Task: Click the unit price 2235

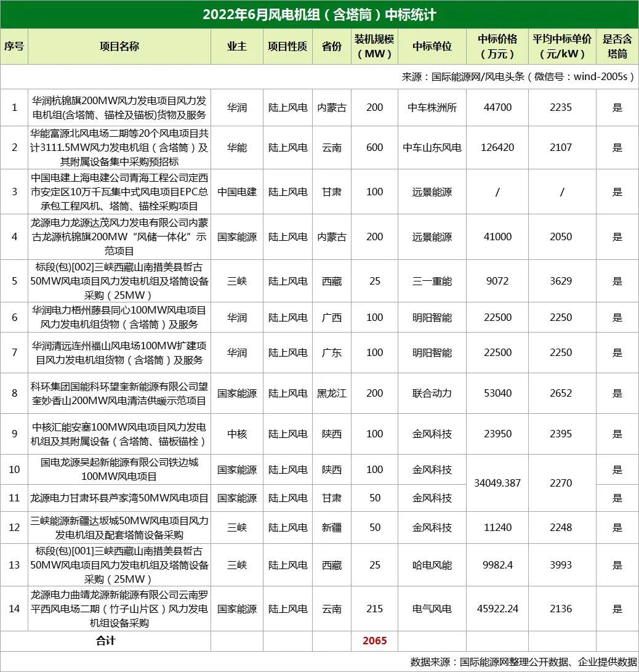Action: tap(561, 108)
